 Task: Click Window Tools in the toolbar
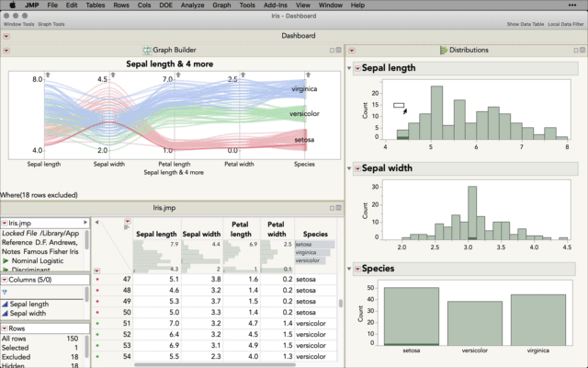(18, 24)
